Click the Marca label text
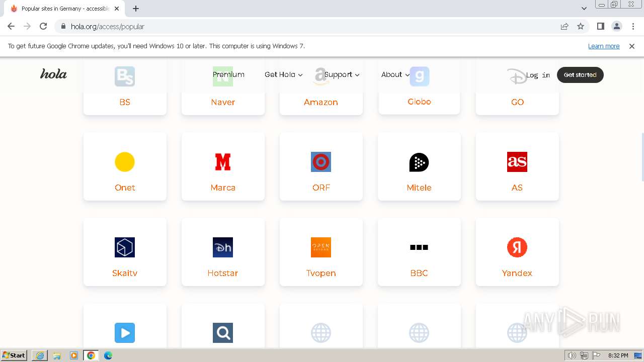This screenshot has width=644, height=362. [x=223, y=188]
